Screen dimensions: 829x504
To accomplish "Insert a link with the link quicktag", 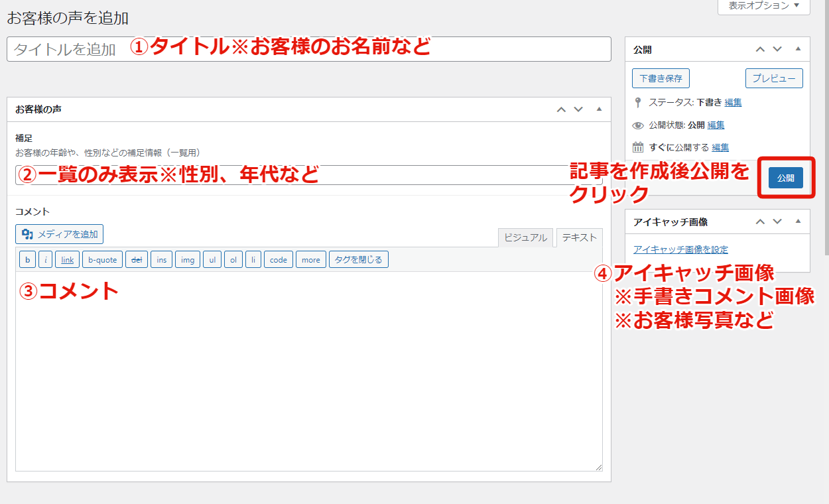I will click(x=68, y=260).
